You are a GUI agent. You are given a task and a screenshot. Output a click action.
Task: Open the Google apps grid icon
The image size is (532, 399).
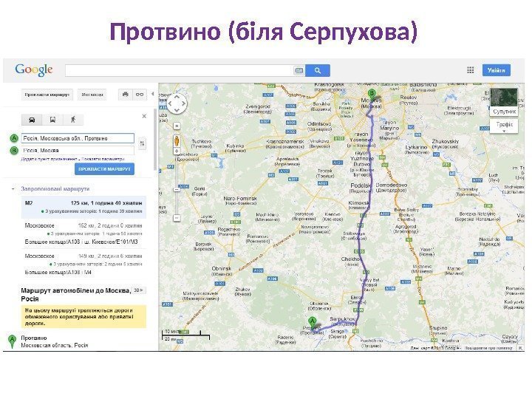click(x=470, y=70)
